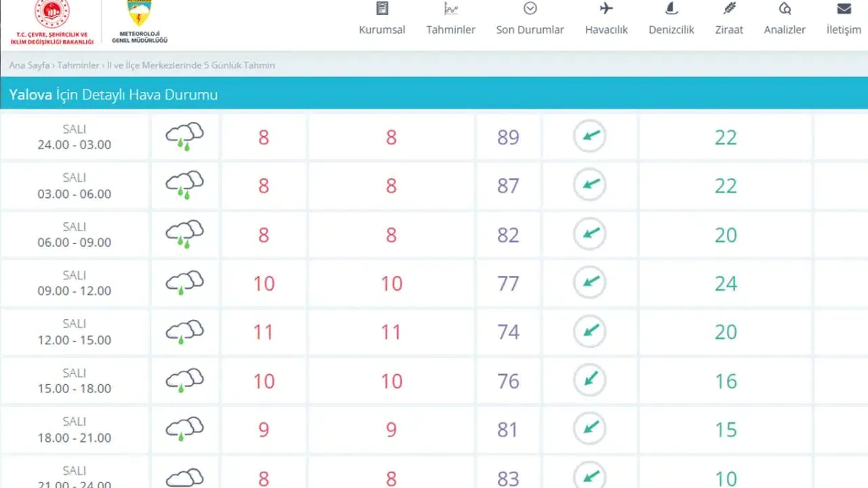Click the Son Durumlar clock icon
This screenshot has height=488, width=868.
click(530, 9)
